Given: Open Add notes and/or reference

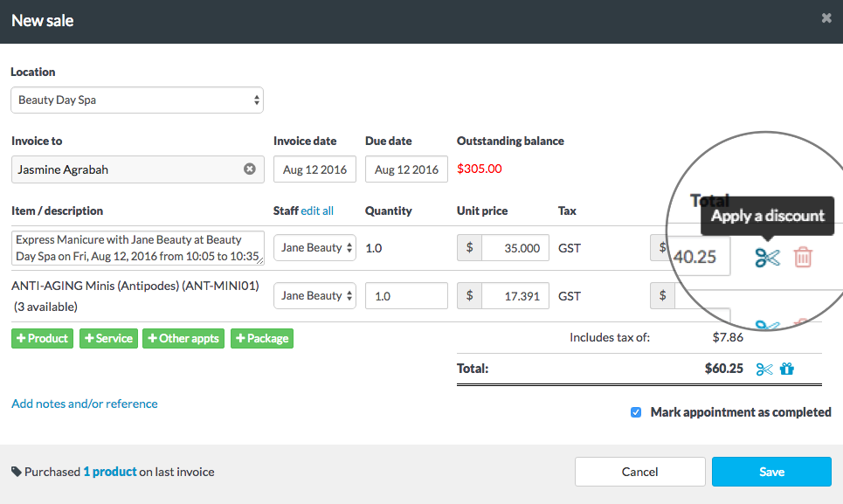Looking at the screenshot, I should click(x=84, y=404).
